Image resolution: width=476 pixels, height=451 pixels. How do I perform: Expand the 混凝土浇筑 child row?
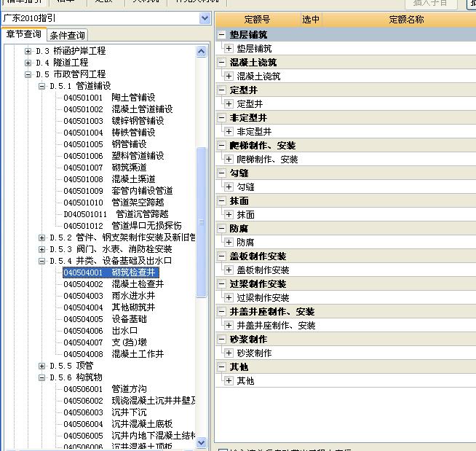229,76
